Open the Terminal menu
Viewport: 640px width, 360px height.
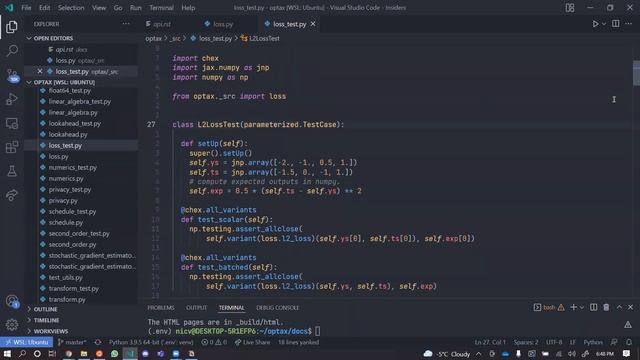[161, 8]
